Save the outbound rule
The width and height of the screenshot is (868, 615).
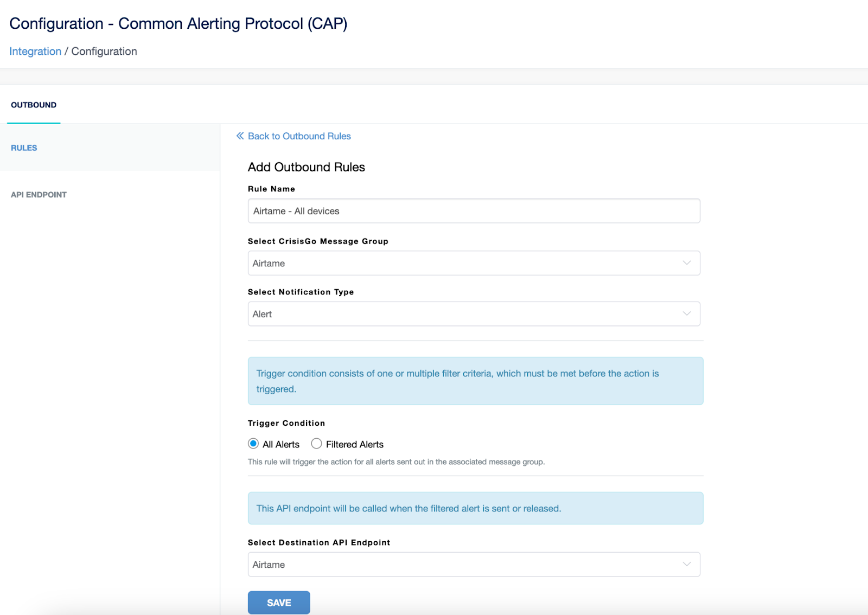point(279,603)
